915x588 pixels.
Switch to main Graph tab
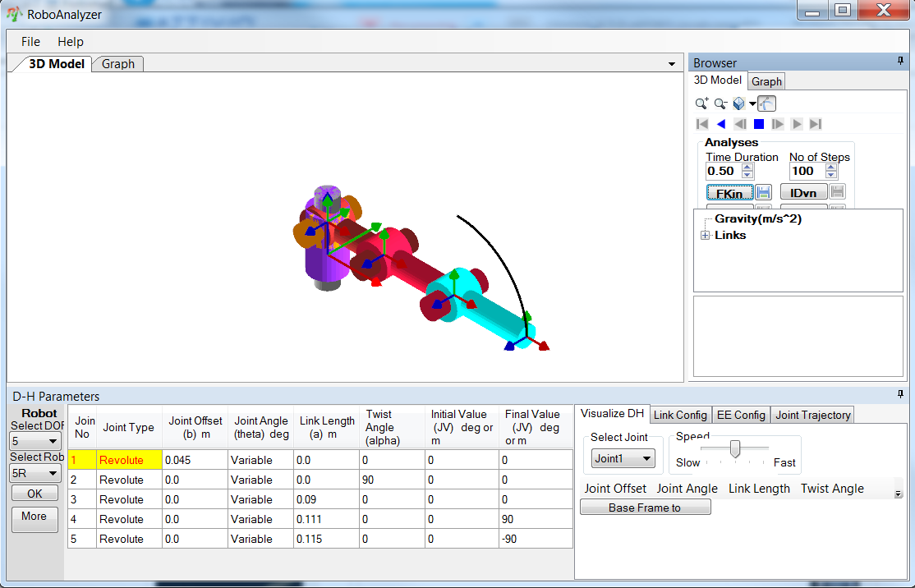(118, 63)
